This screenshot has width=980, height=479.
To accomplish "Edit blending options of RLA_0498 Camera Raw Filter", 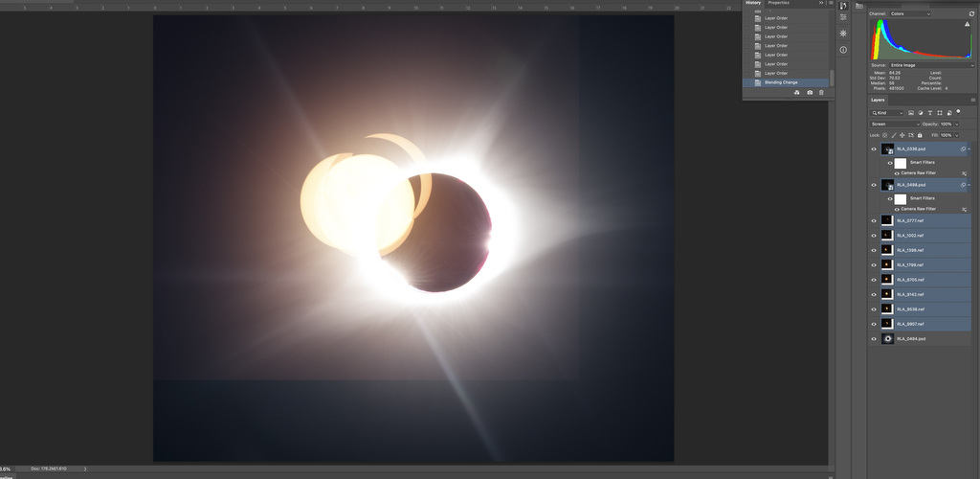I will pos(964,209).
